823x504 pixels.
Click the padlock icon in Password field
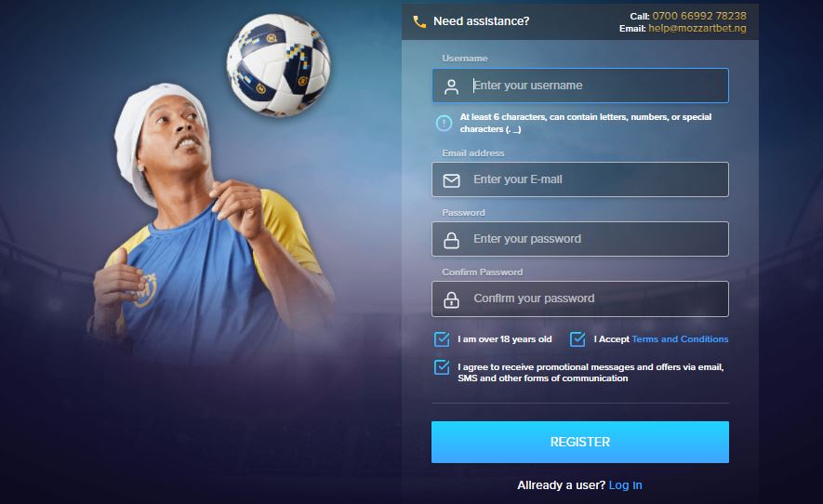pos(451,240)
